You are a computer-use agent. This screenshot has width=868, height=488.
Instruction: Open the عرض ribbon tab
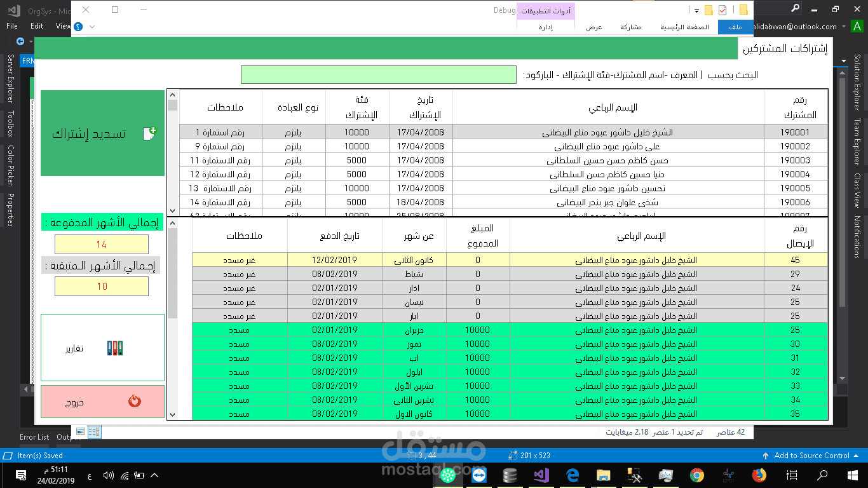(594, 27)
